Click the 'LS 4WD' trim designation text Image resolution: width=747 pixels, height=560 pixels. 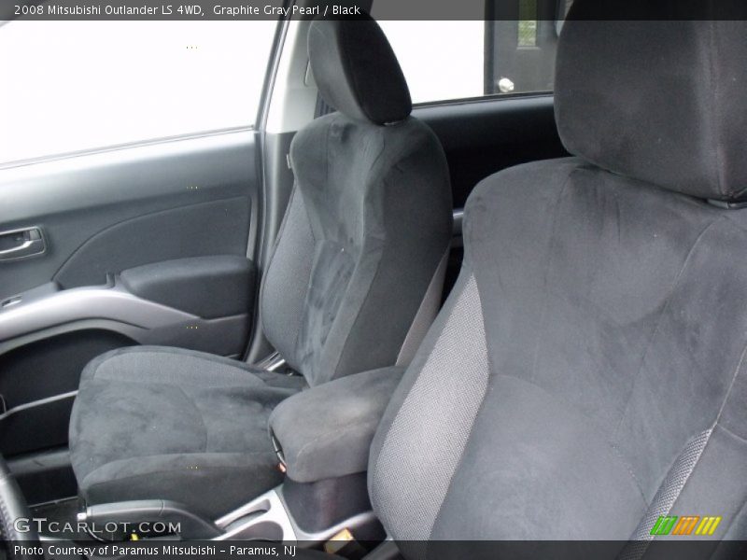click(178, 8)
